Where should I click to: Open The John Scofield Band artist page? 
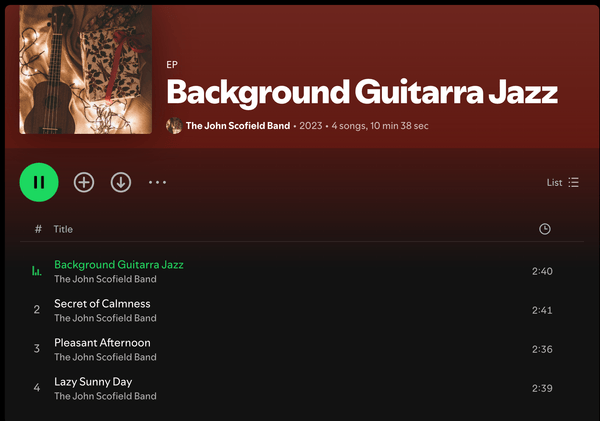(238, 126)
